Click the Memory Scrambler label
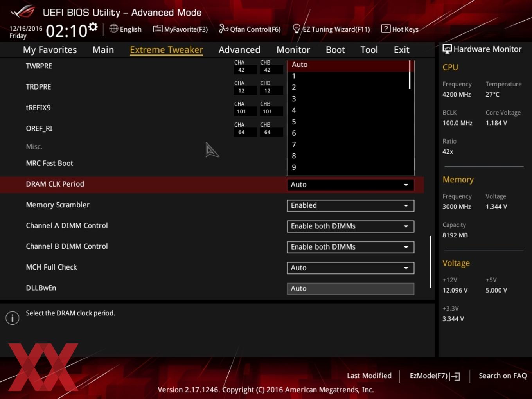Viewport: 532px width, 399px height. 58,205
